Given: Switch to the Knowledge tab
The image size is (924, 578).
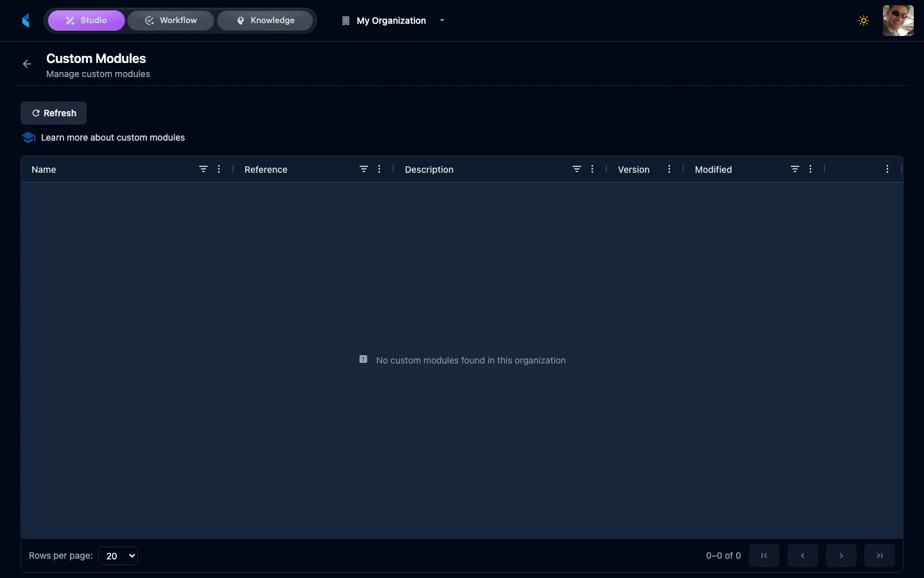Looking at the screenshot, I should click(x=266, y=20).
